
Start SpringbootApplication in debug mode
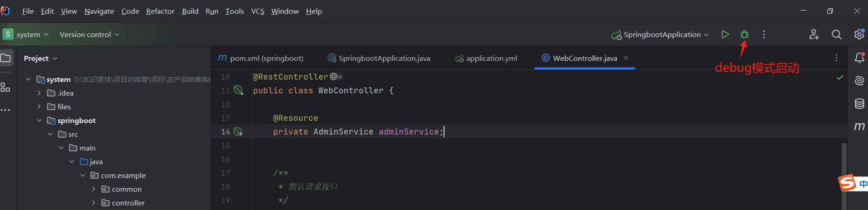tap(744, 34)
